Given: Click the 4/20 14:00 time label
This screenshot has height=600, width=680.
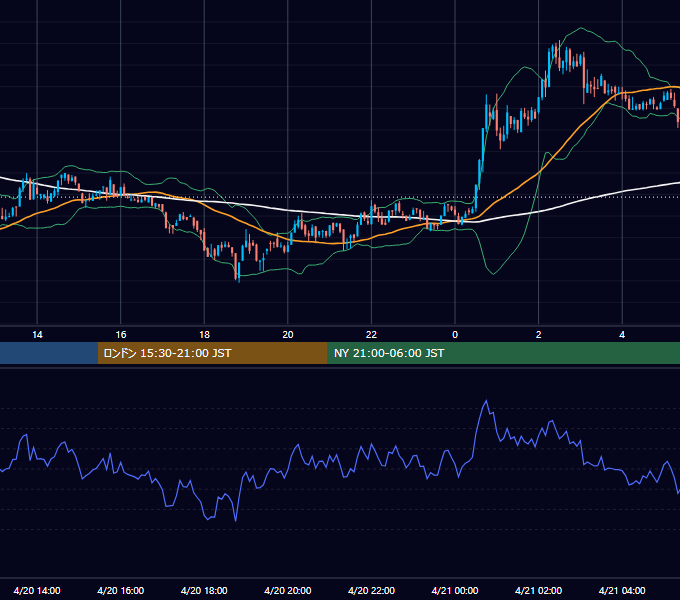Looking at the screenshot, I should coord(37,590).
